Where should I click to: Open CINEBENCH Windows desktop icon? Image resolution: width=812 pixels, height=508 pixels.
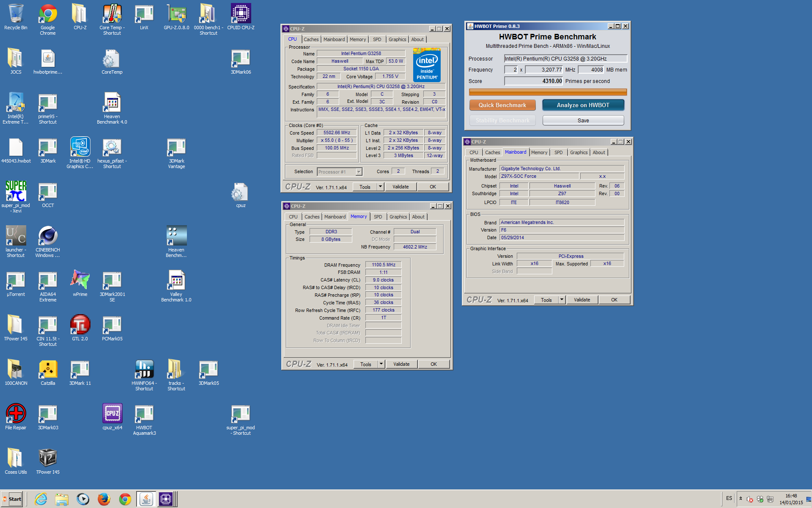48,241
